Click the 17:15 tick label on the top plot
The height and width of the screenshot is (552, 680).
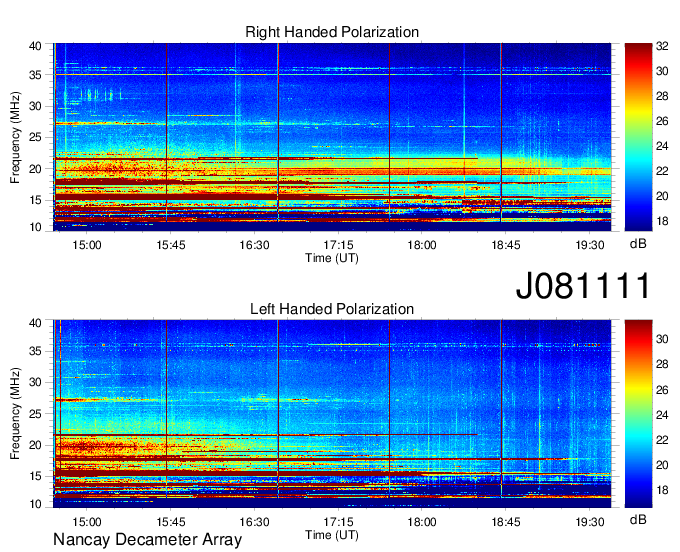click(x=338, y=245)
